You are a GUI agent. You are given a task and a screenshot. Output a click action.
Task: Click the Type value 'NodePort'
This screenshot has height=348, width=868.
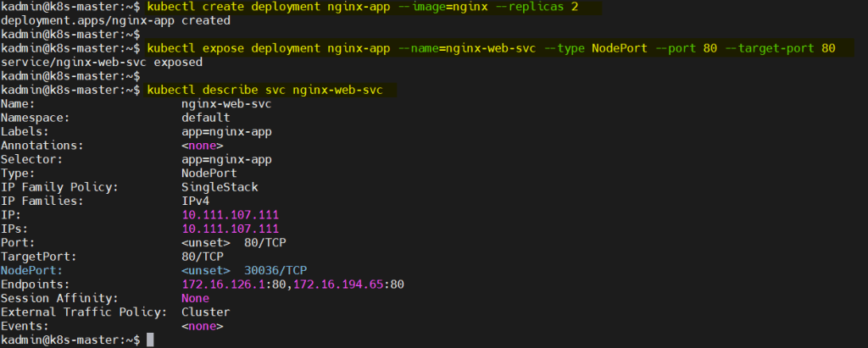pyautogui.click(x=209, y=174)
